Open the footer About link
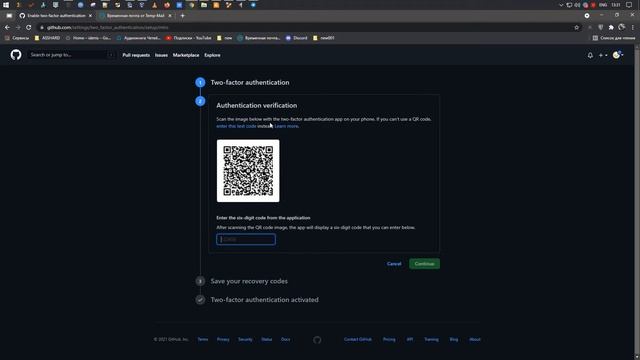 click(475, 339)
